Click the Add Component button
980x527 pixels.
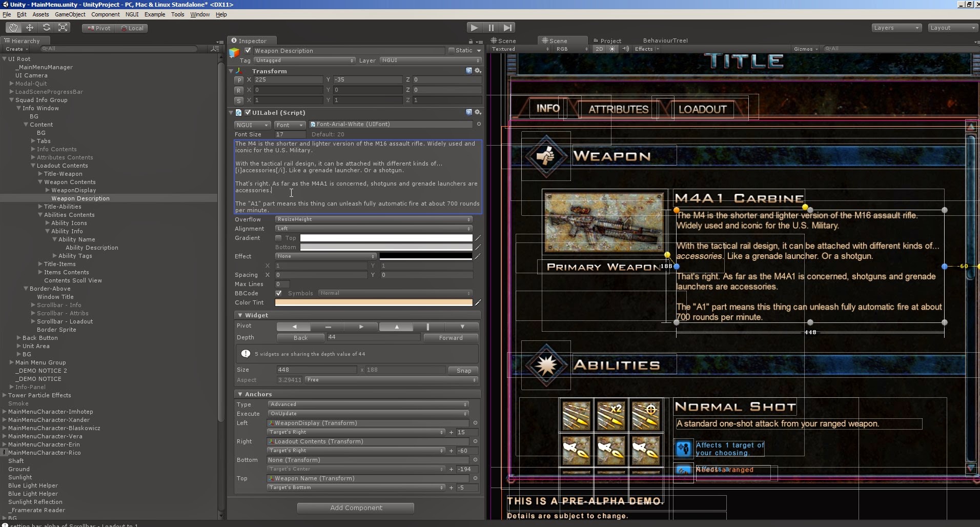[x=356, y=508]
